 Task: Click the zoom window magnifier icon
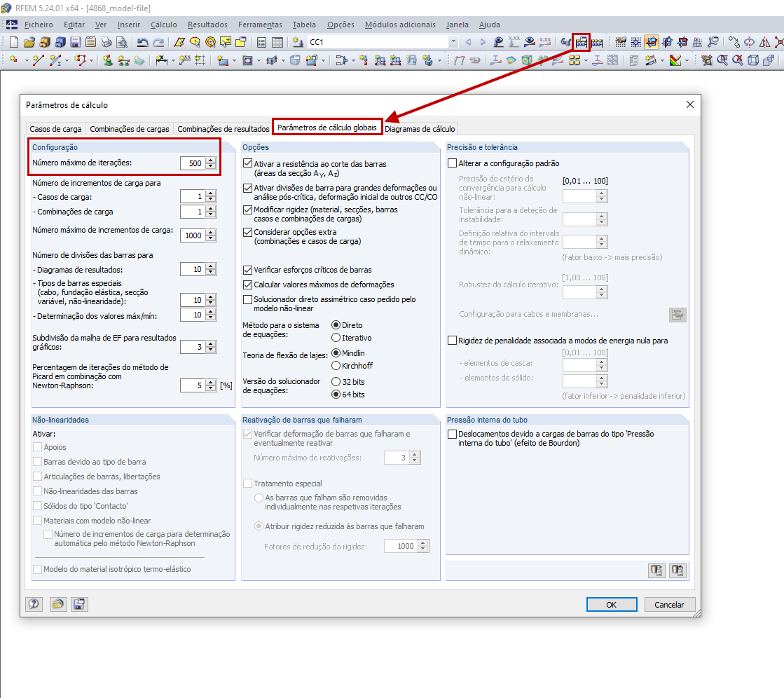tap(722, 60)
